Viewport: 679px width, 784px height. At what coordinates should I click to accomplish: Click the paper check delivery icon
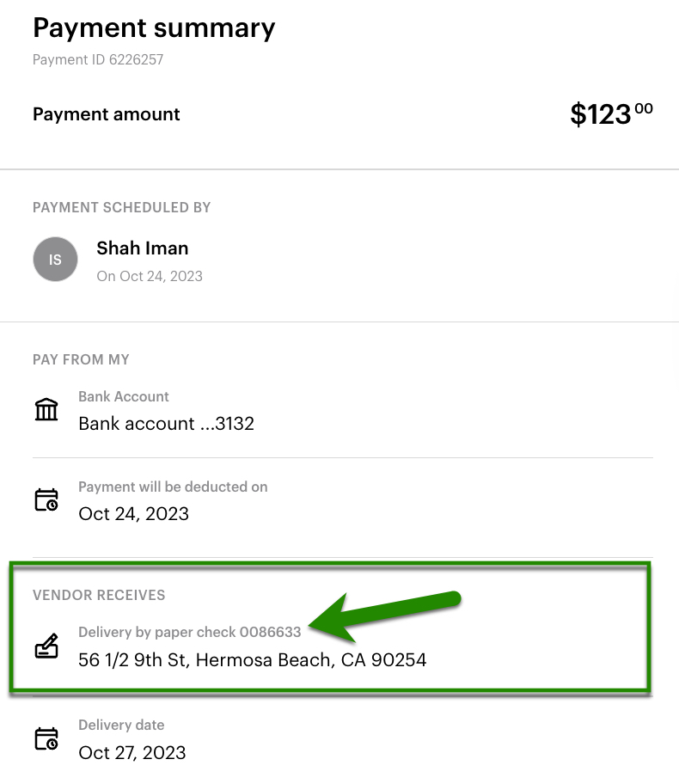tap(46, 646)
